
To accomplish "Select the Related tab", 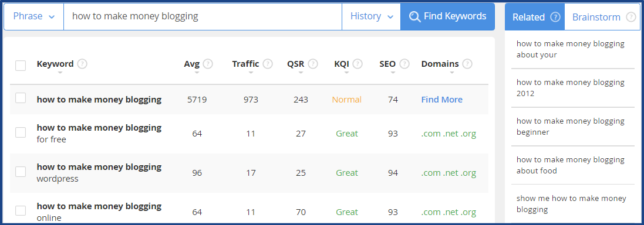I will point(535,17).
